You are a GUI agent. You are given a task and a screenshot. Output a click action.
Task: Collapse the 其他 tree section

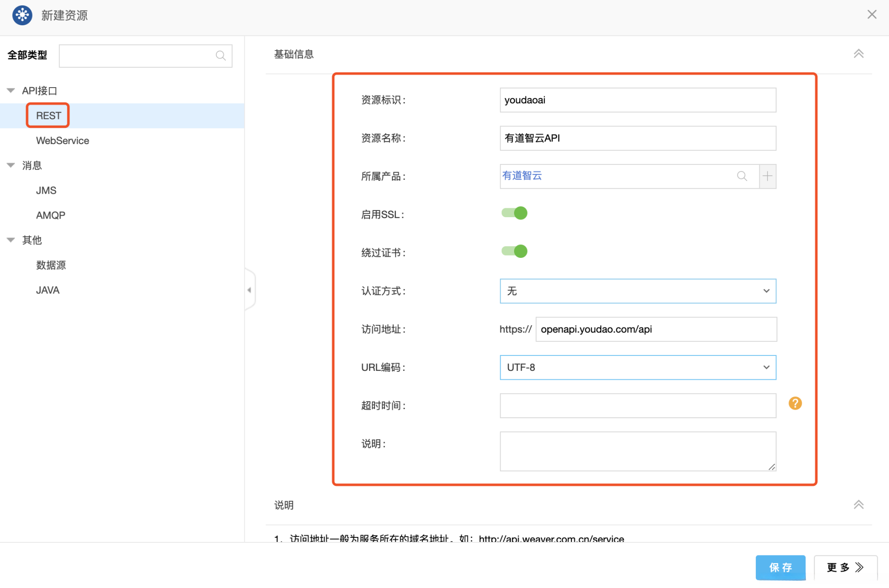pos(11,240)
